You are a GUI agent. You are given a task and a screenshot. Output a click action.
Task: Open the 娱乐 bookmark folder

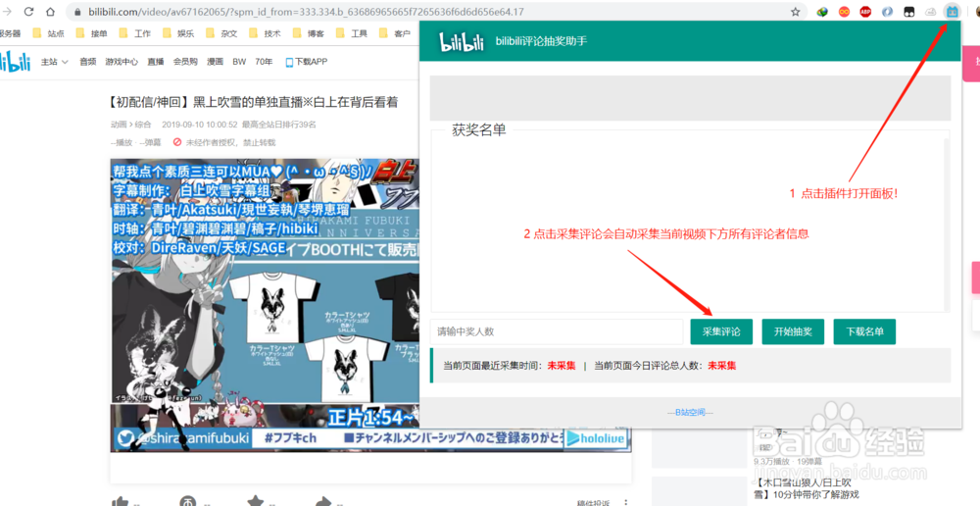coord(178,33)
